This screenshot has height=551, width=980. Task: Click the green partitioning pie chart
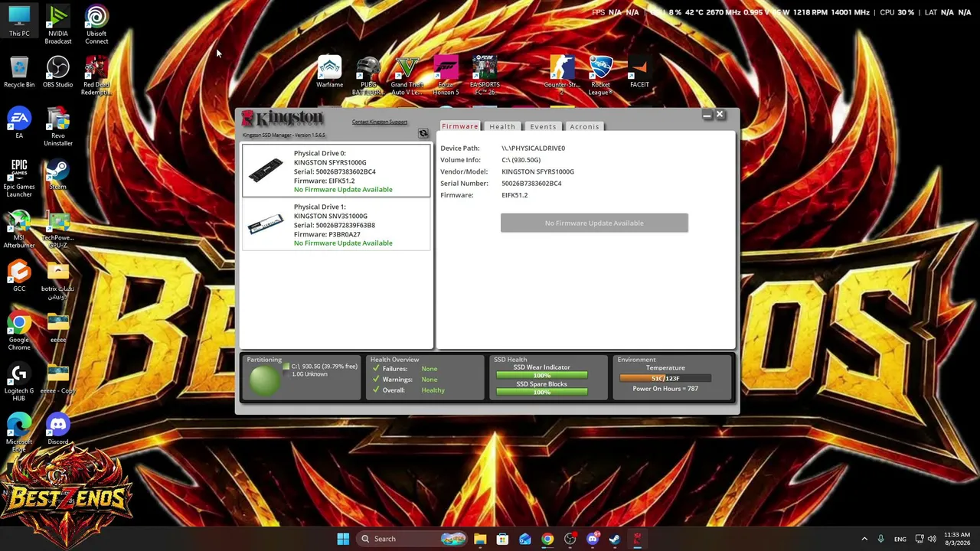(x=264, y=380)
